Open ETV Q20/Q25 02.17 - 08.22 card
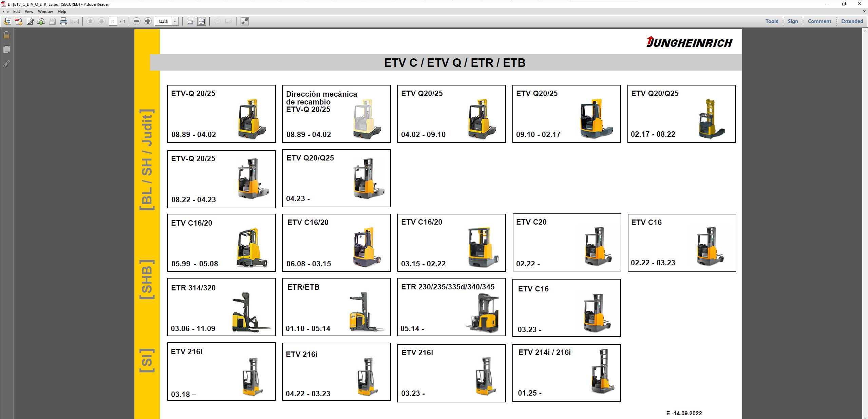This screenshot has width=868, height=419. point(682,114)
